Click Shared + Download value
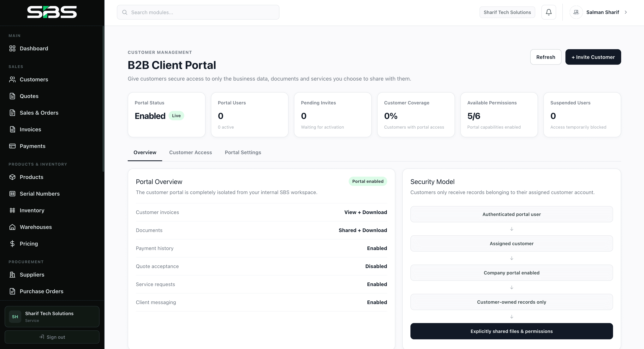 tap(363, 230)
